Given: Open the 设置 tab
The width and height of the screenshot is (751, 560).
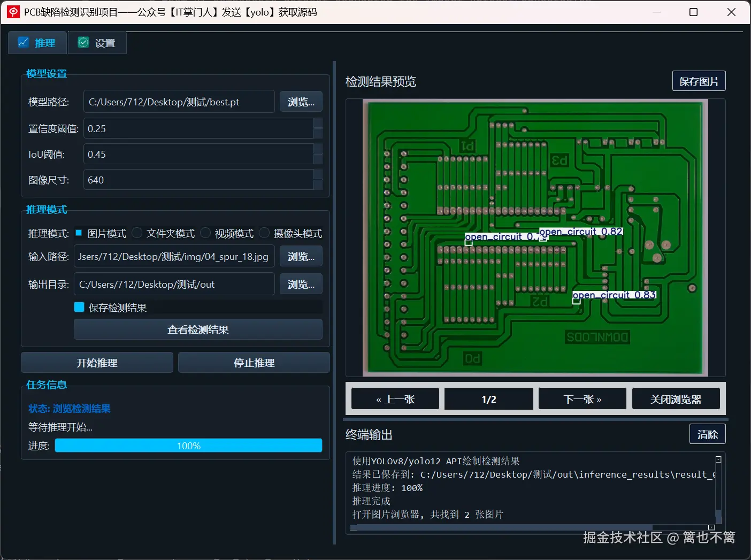Looking at the screenshot, I should point(97,43).
